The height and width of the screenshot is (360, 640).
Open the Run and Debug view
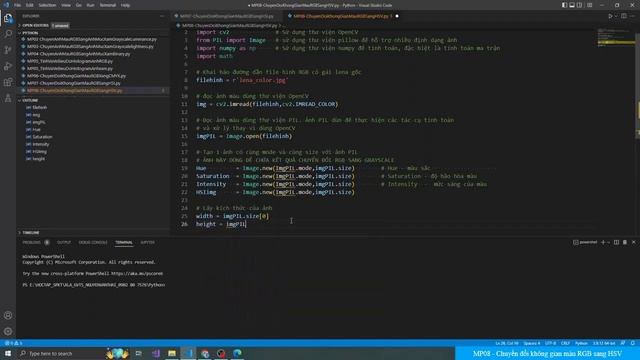click(x=8, y=66)
